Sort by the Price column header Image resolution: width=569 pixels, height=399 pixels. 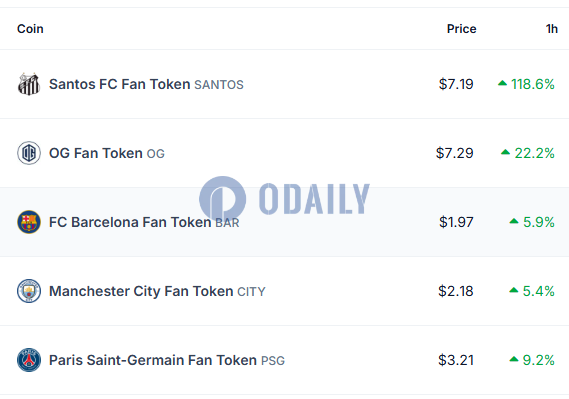tap(461, 29)
